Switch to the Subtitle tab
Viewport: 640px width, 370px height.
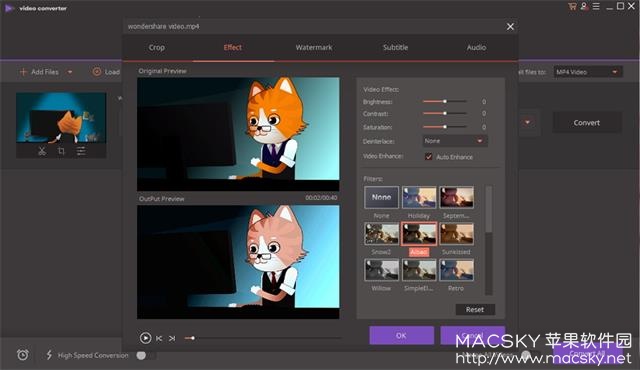[395, 47]
